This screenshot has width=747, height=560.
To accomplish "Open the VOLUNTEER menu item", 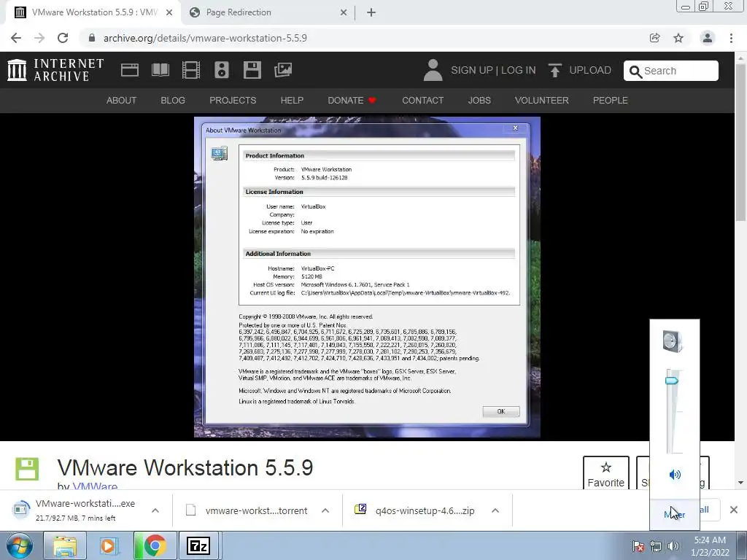I will tap(541, 101).
